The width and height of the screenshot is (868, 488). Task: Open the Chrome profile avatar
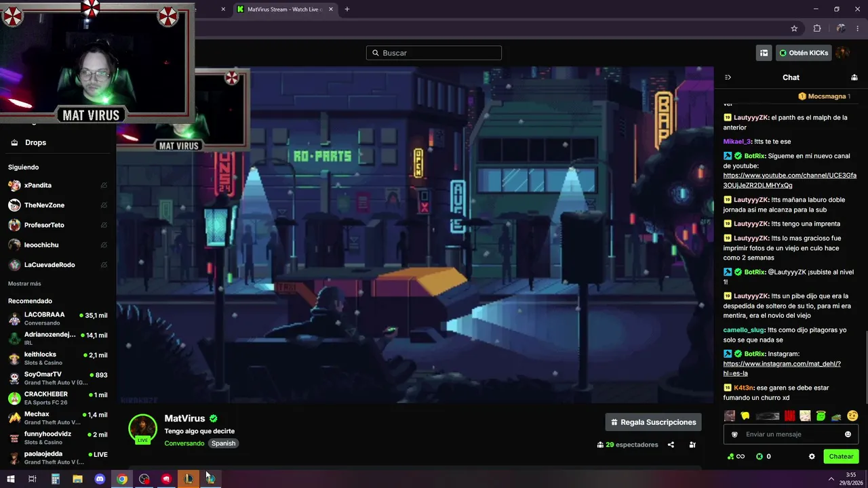pos(841,28)
